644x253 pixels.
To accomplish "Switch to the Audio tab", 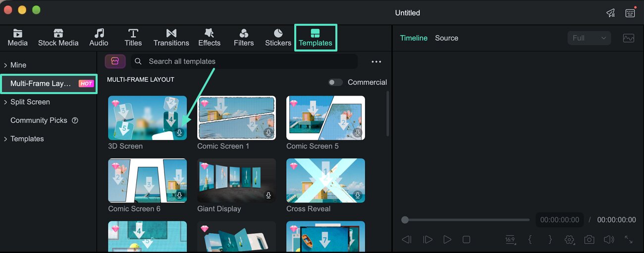I will tap(99, 38).
